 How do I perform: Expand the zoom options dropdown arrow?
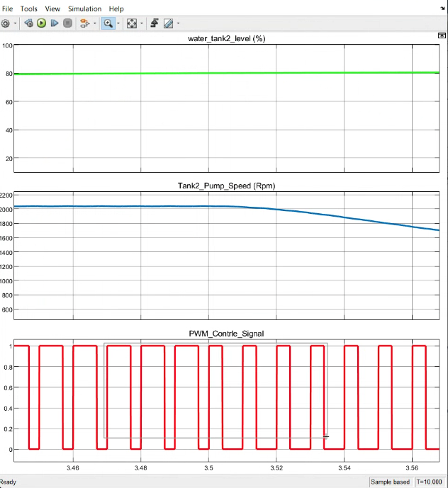118,23
